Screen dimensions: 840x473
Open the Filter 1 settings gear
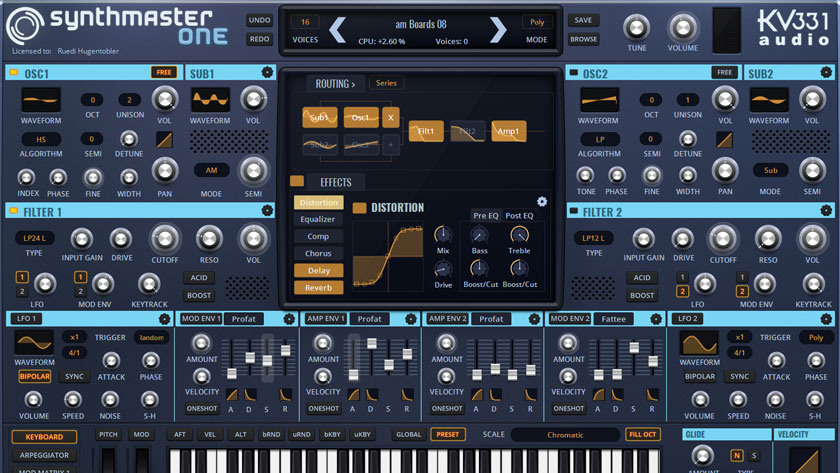[267, 211]
